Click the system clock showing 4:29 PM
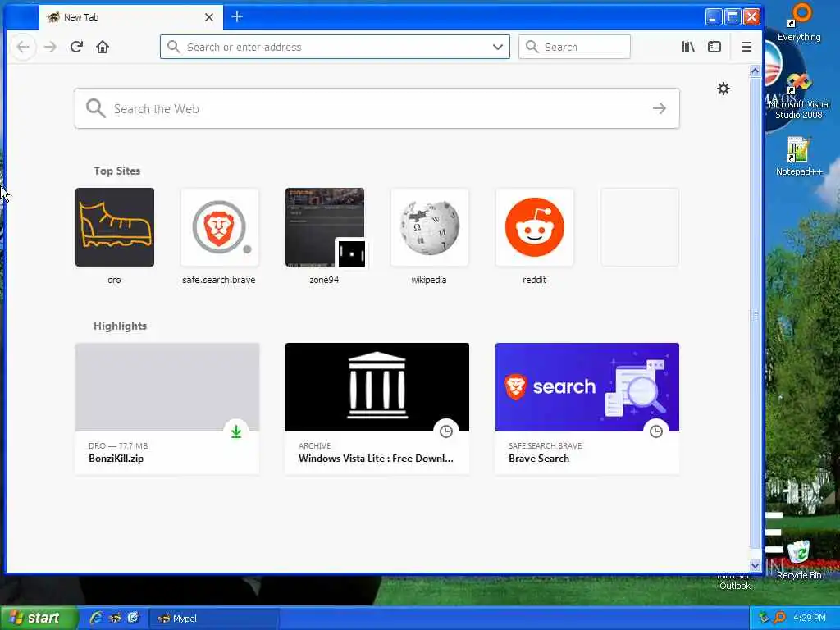This screenshot has height=630, width=840. (x=810, y=619)
